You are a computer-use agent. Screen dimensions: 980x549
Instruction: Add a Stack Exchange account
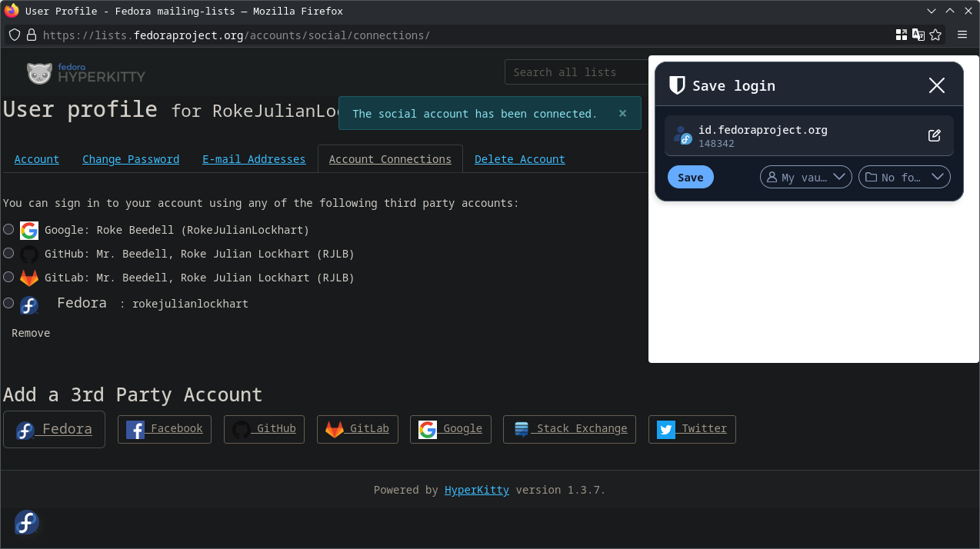pos(570,429)
